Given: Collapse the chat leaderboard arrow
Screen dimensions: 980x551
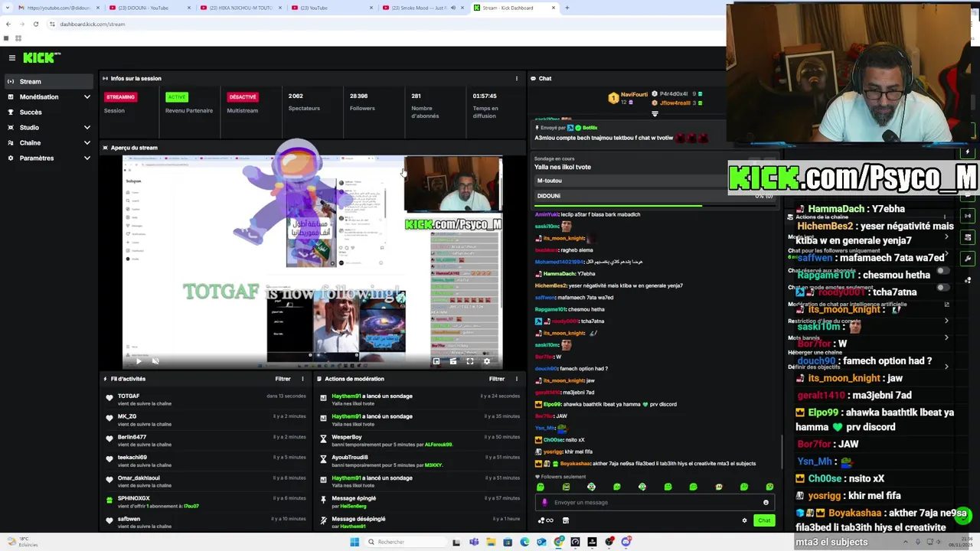Looking at the screenshot, I should [x=655, y=114].
